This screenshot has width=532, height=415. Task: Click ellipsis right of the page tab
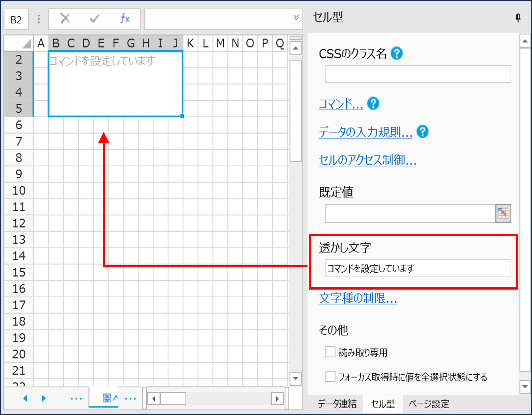coord(131,399)
